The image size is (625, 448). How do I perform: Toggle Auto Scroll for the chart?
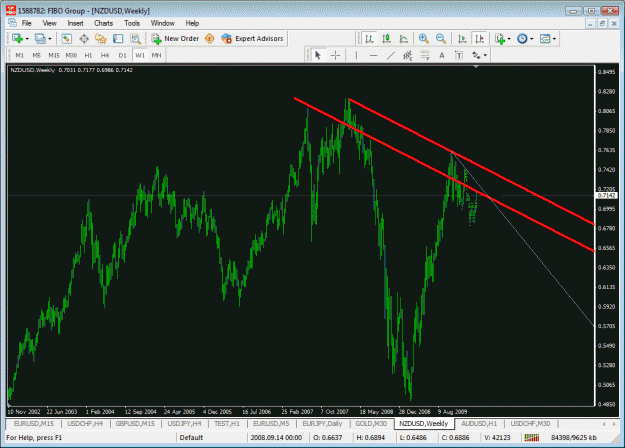(462, 39)
